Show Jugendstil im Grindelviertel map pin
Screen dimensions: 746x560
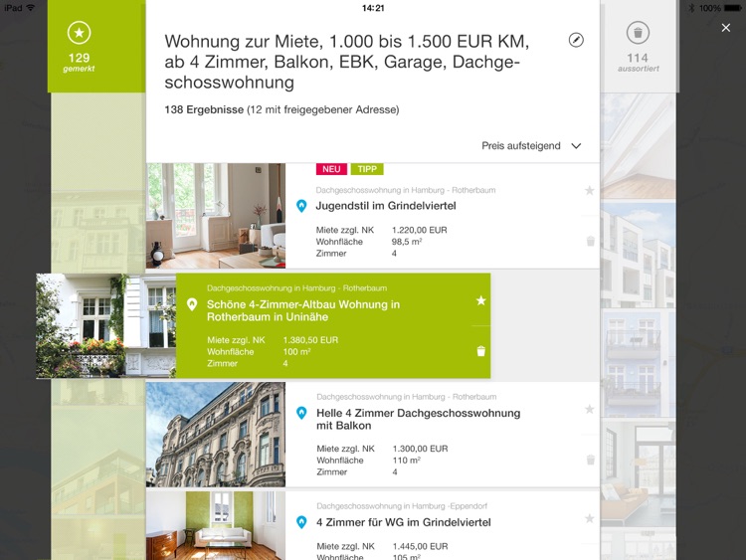click(x=301, y=206)
